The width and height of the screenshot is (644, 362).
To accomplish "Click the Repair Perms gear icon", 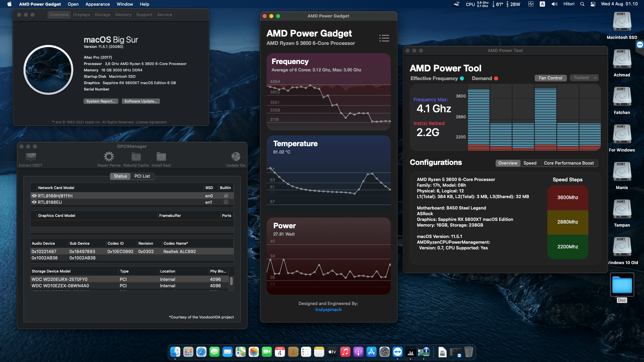I will tap(109, 157).
